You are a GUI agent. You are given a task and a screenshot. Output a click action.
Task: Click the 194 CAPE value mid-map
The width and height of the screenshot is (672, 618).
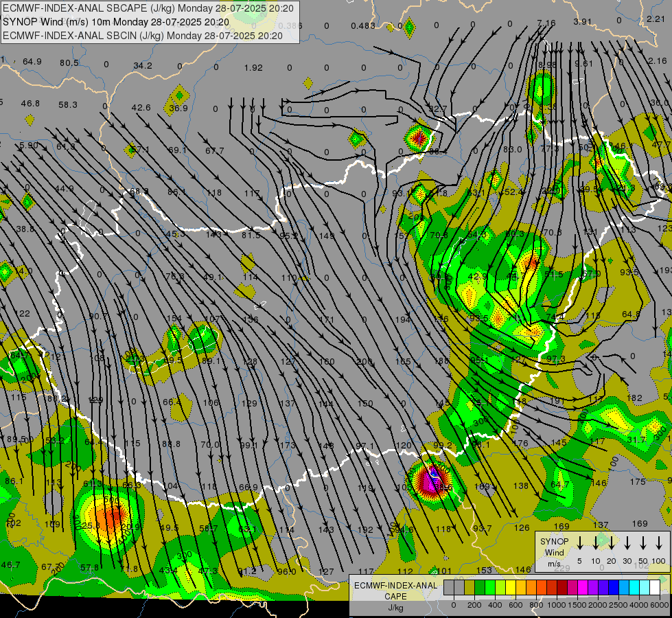coord(403,319)
